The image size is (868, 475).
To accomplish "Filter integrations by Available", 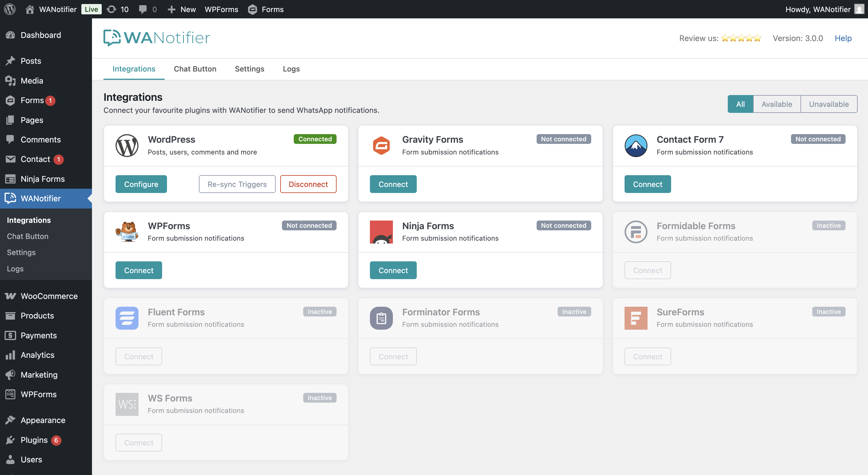I will [776, 104].
